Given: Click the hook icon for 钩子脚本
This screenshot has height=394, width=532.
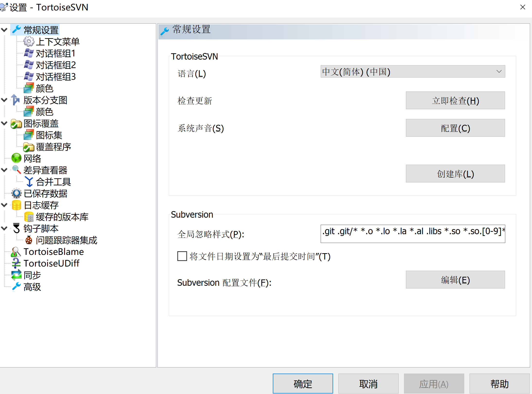Looking at the screenshot, I should 16,228.
